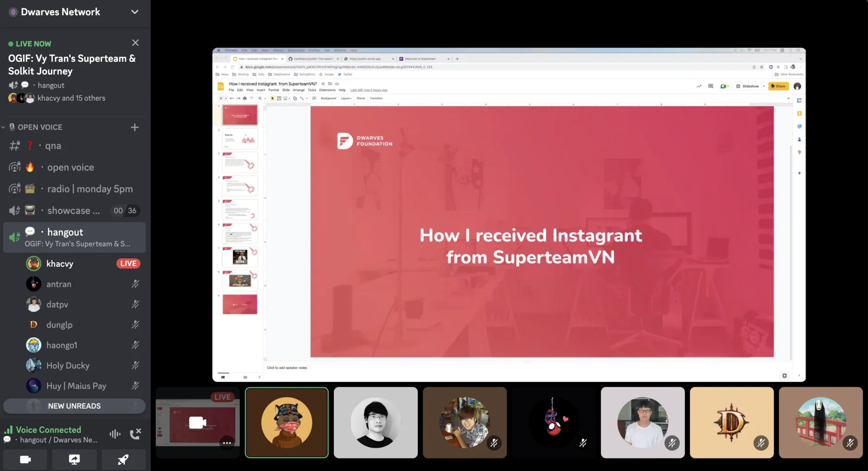Viewport: 868px width, 471px height.
Task: Click to add speaker notes field
Action: point(287,368)
